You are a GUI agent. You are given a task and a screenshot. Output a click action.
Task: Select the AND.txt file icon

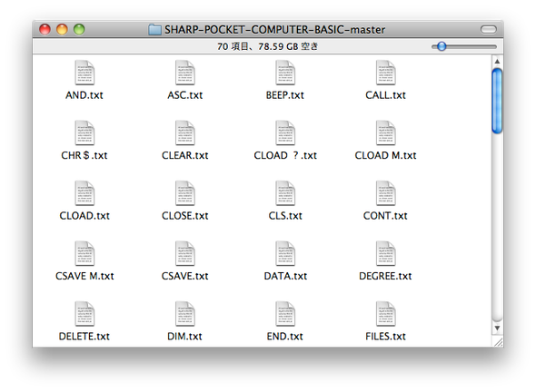point(84,73)
